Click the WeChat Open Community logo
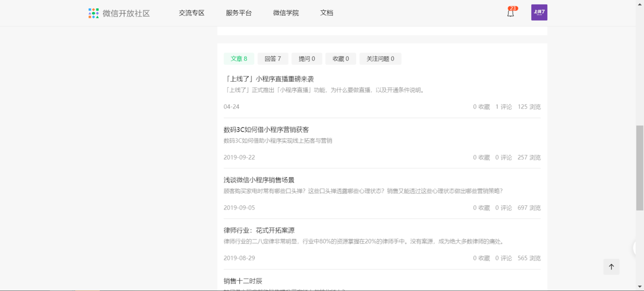The image size is (644, 291). click(119, 13)
